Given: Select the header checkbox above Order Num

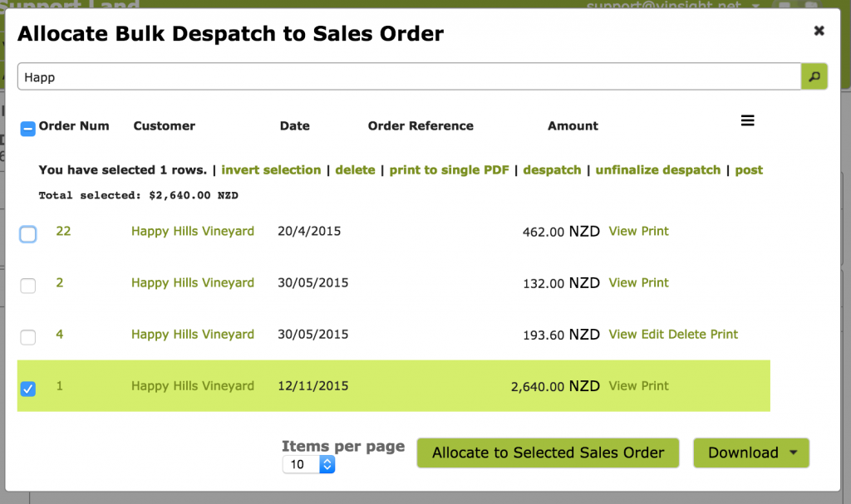Looking at the screenshot, I should click(27, 127).
